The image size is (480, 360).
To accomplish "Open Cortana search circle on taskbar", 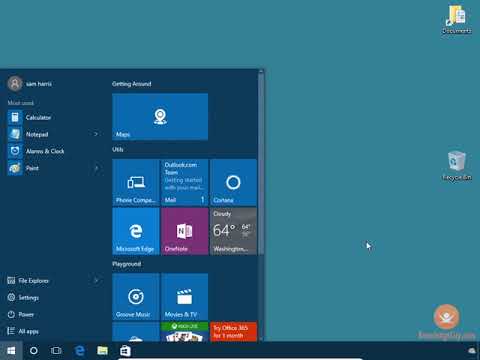I will point(34,351).
